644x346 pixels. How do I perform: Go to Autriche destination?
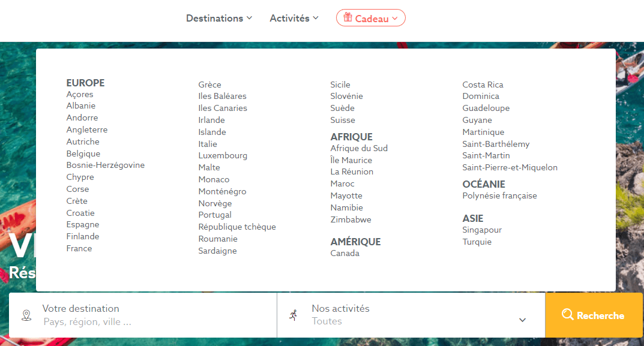tap(83, 142)
